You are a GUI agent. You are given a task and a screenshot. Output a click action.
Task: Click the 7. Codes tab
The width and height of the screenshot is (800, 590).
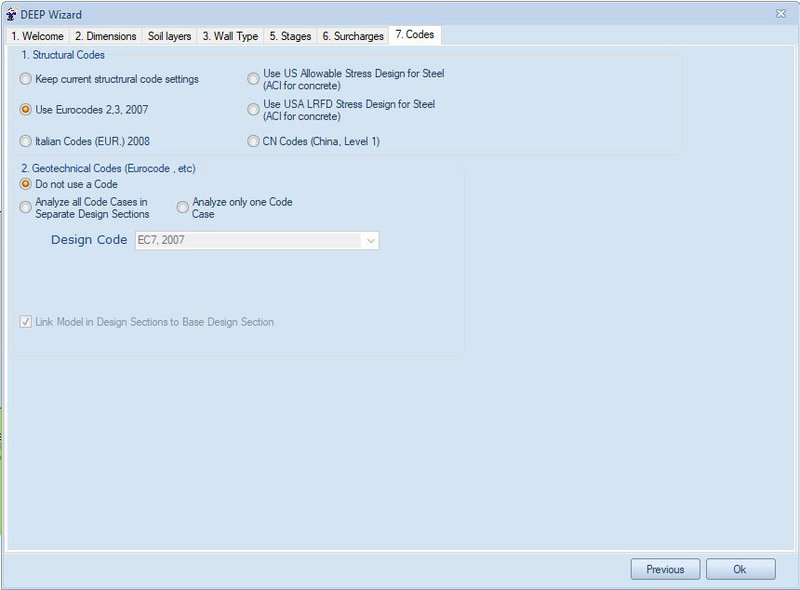point(415,35)
